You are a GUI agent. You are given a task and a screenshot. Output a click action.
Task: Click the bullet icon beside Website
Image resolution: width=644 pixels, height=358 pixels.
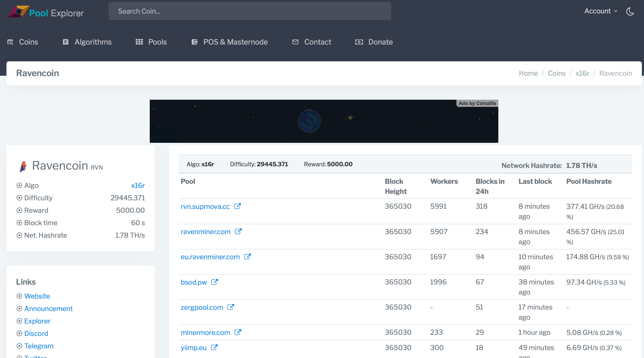[19, 296]
